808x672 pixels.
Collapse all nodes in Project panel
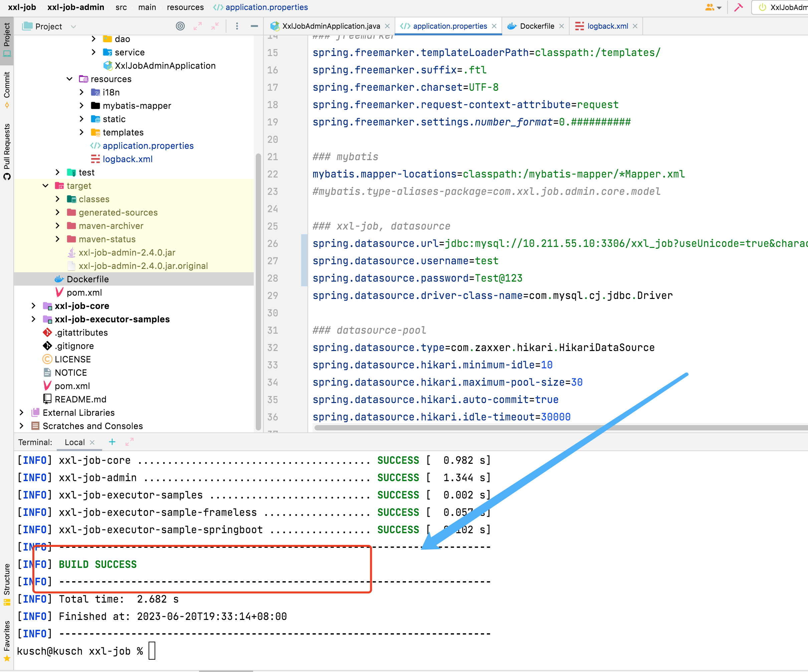click(215, 26)
